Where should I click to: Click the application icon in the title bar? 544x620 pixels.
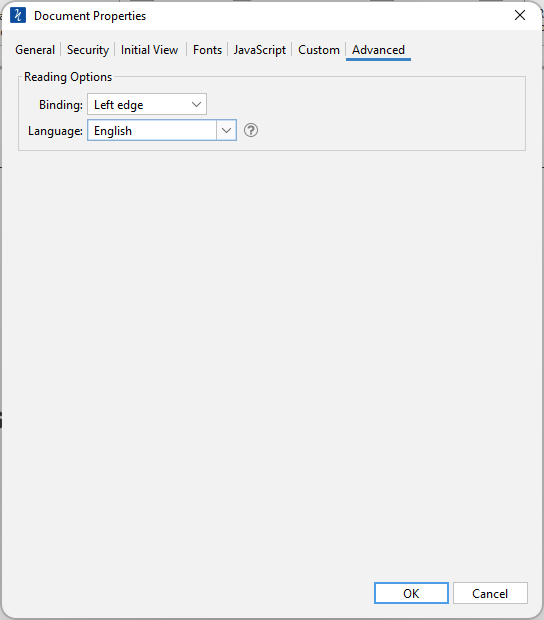pyautogui.click(x=18, y=15)
